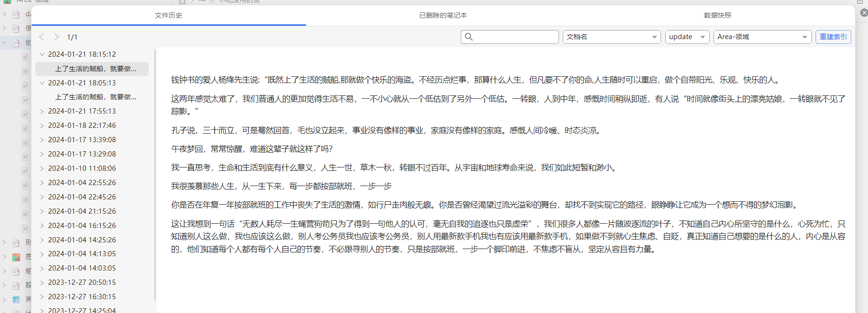
Task: Expand the 2024-01-18 22:17:46 entry
Action: click(x=42, y=125)
